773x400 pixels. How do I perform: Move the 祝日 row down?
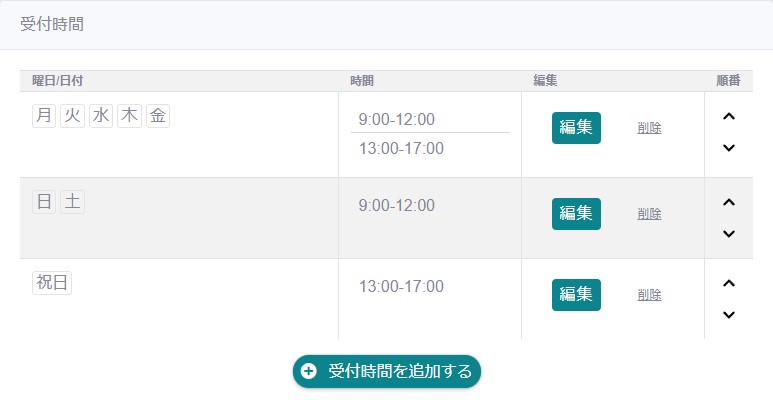pos(729,315)
